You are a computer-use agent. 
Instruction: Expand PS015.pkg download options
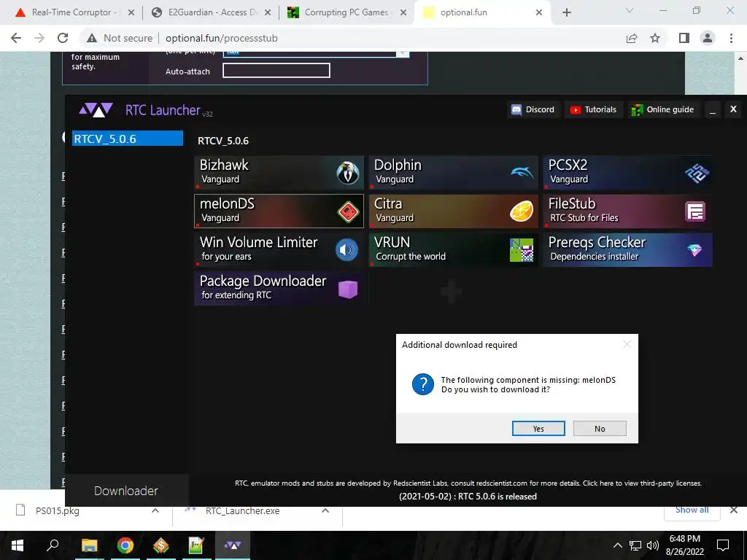(x=155, y=510)
